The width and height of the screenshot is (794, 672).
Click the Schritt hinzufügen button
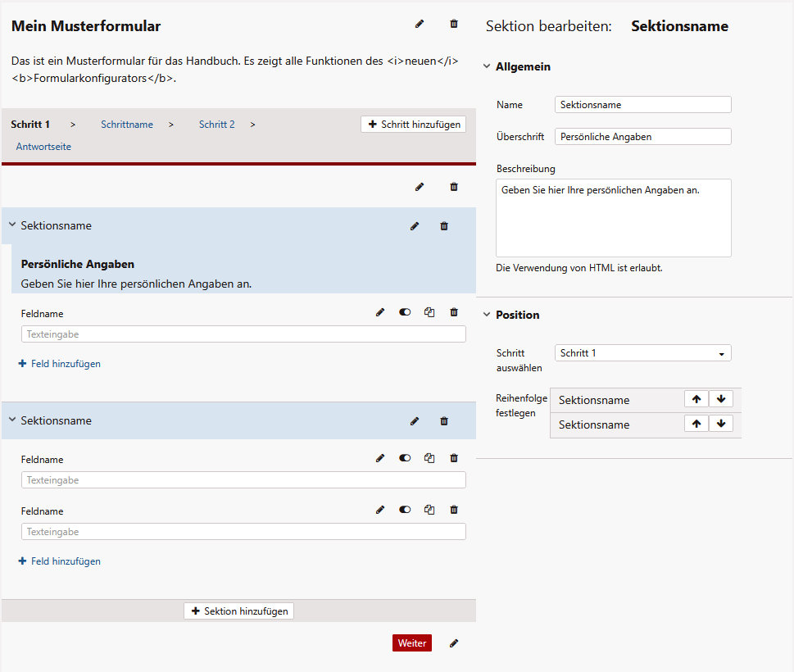point(414,125)
